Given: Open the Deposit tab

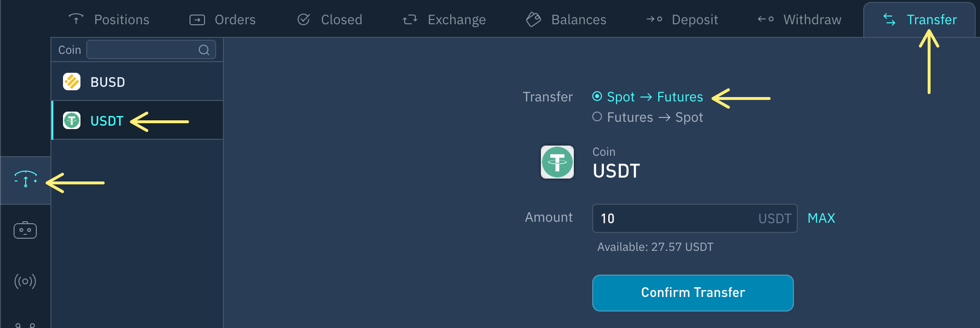Looking at the screenshot, I should [682, 19].
